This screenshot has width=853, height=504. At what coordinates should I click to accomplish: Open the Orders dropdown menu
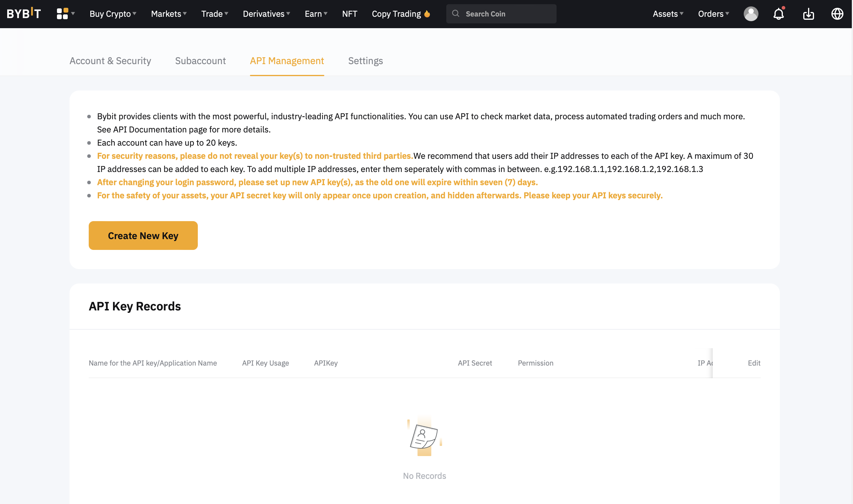(713, 14)
